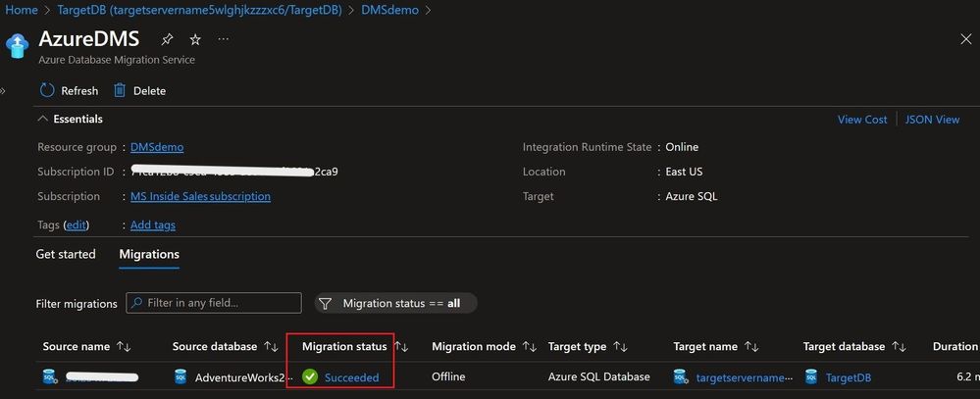Click the target server SQL icon
The width and height of the screenshot is (980, 399).
point(681,376)
